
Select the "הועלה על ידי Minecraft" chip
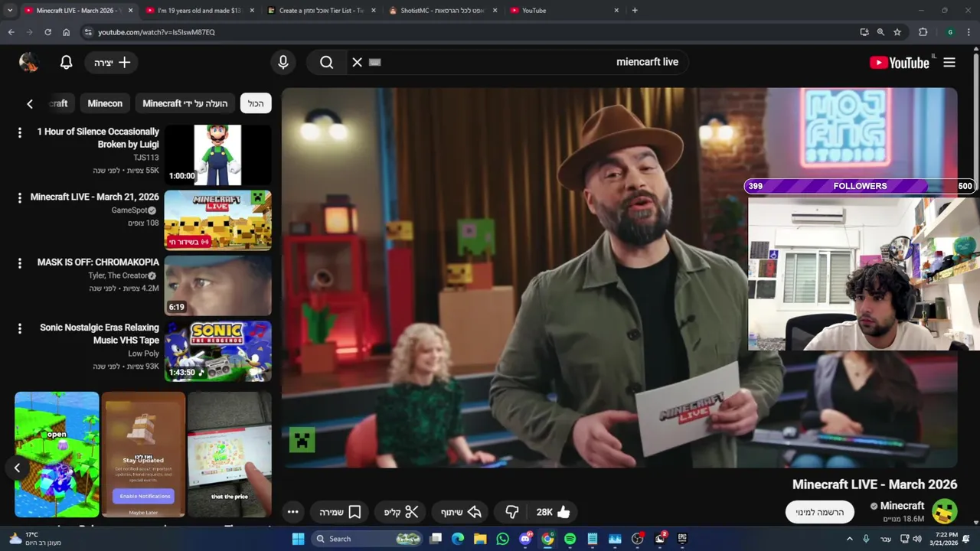(185, 104)
